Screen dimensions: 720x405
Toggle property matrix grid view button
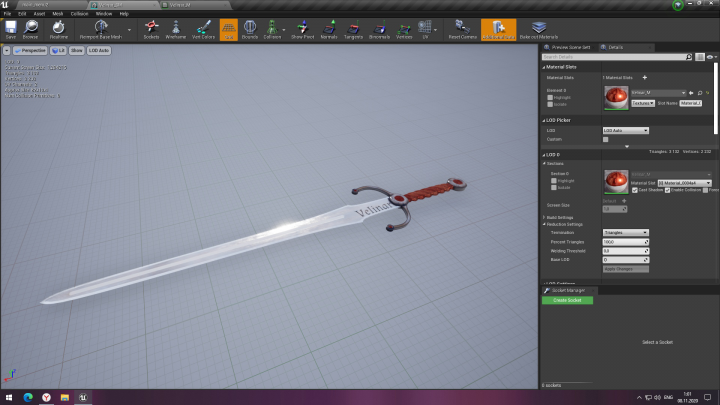tap(699, 57)
